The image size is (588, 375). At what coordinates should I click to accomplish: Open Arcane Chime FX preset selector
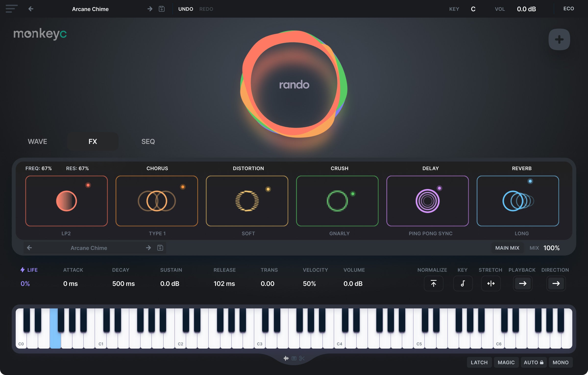(x=89, y=248)
